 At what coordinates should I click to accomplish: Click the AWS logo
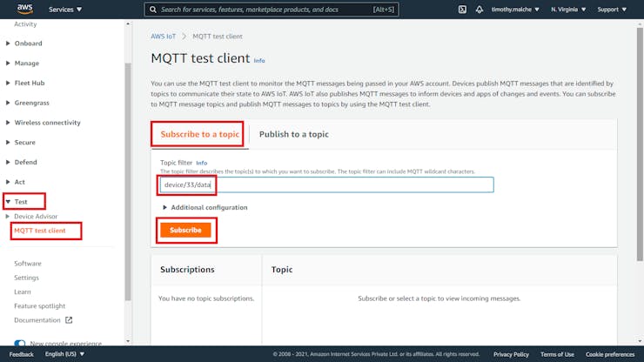[25, 9]
